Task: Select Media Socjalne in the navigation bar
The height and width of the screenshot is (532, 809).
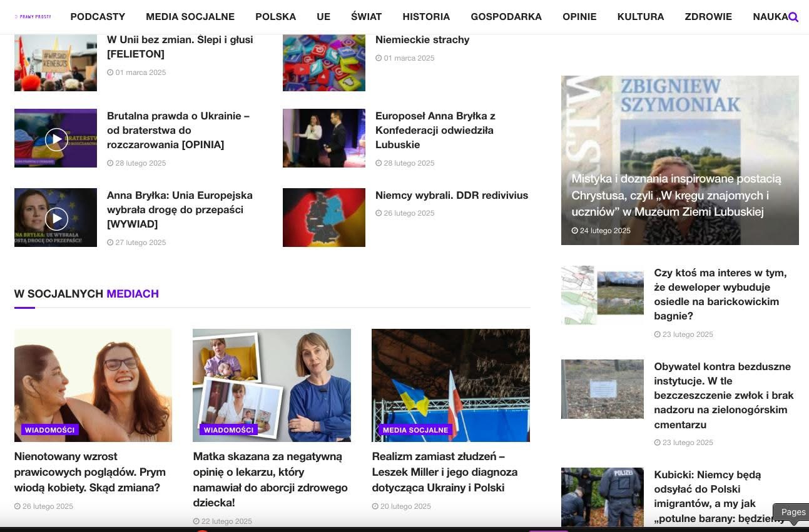Action: (x=190, y=17)
